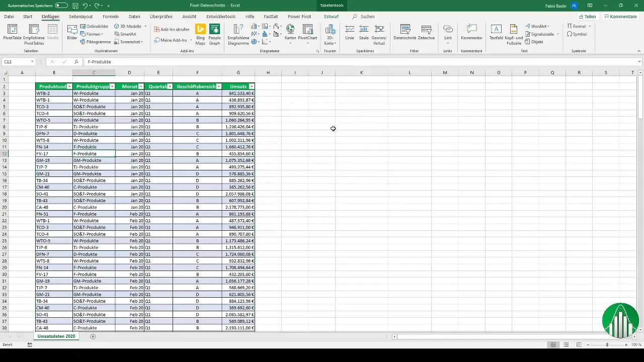Click the insert function fx icon
The image size is (644, 362).
(x=76, y=61)
